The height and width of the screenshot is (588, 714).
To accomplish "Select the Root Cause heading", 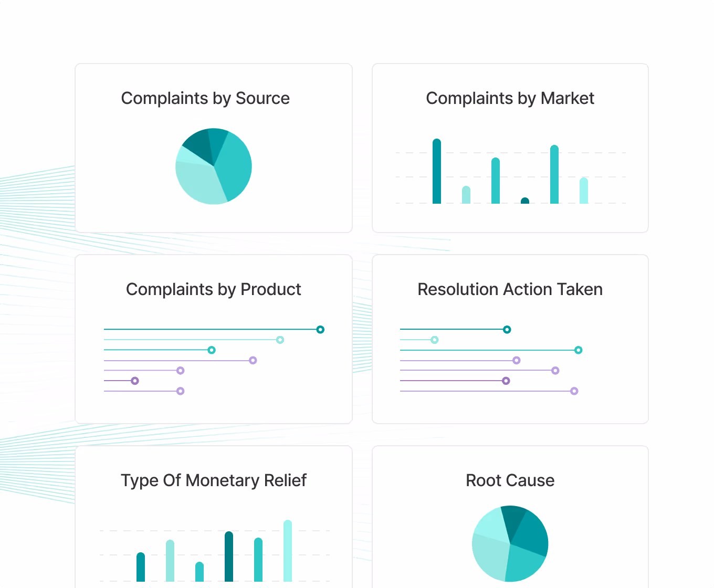I will (510, 480).
